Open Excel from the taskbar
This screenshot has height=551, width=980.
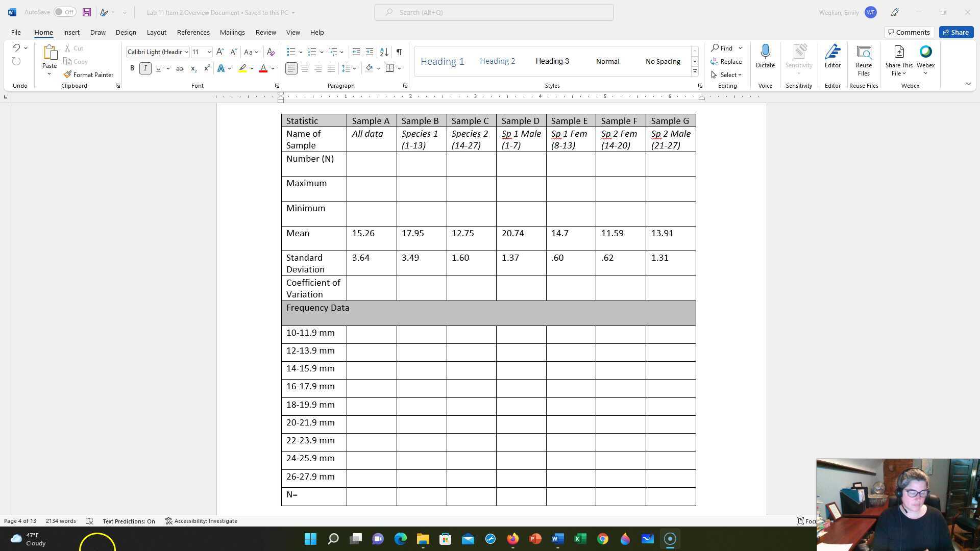tap(580, 539)
